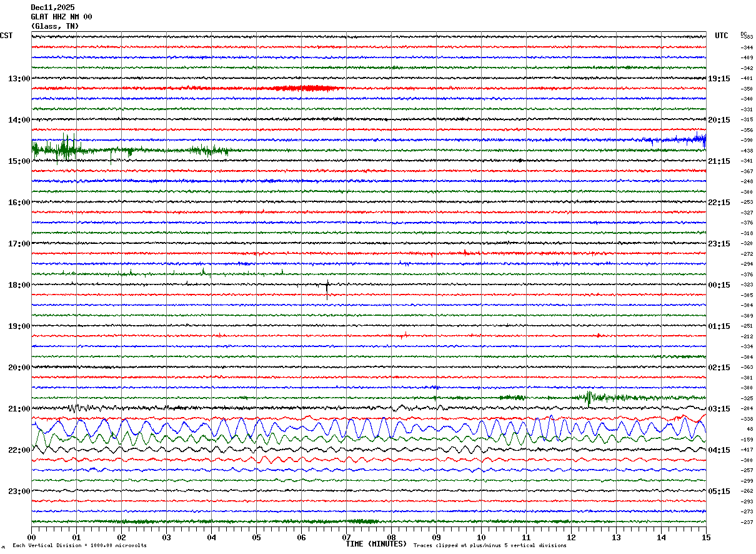This screenshot has height=554, width=756.
Task: Click the 05:15 UTC time label
Action: pos(719,491)
